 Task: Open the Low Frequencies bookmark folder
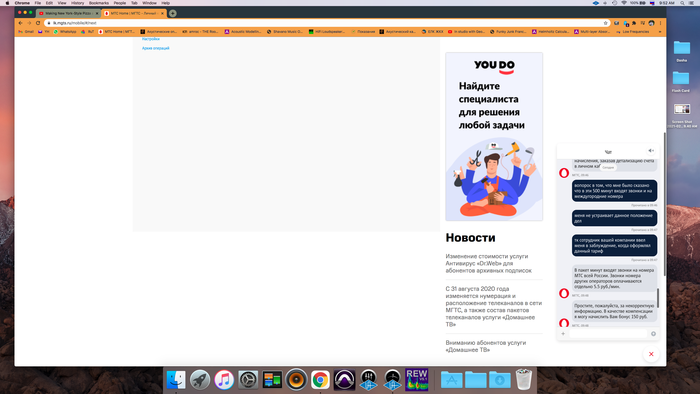pyautogui.click(x=633, y=32)
